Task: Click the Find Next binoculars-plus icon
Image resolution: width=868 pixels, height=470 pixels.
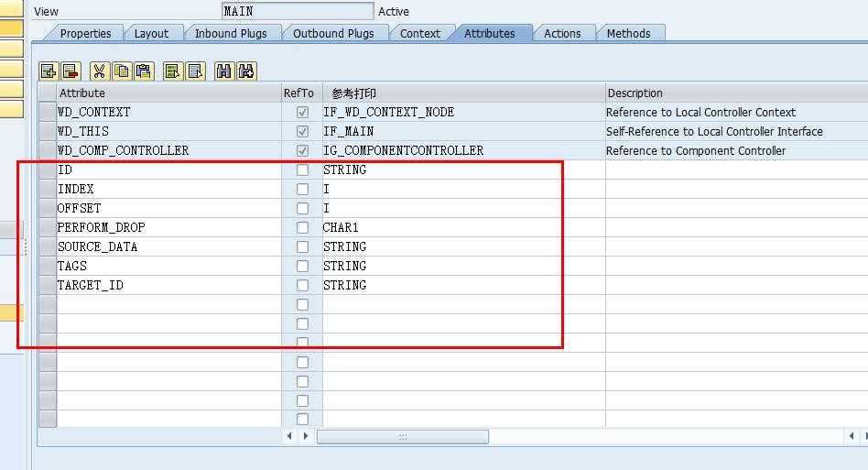Action: (246, 71)
